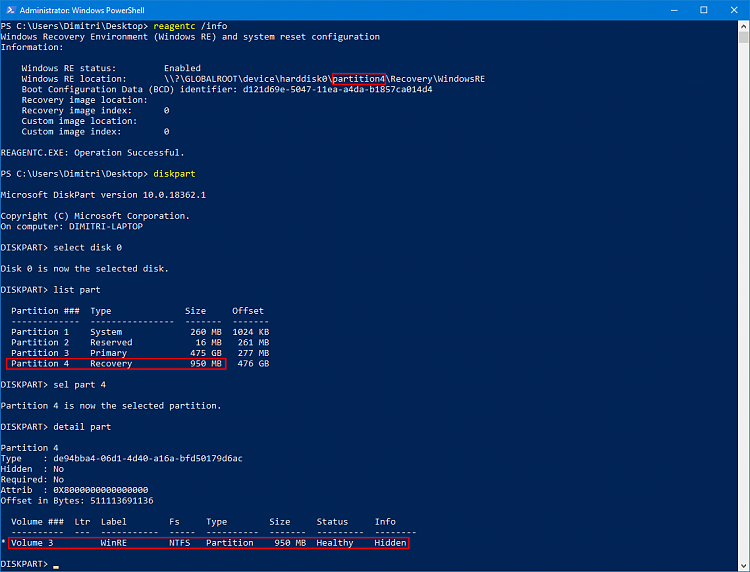
Task: Minimize the PowerShell window
Action: [x=674, y=10]
